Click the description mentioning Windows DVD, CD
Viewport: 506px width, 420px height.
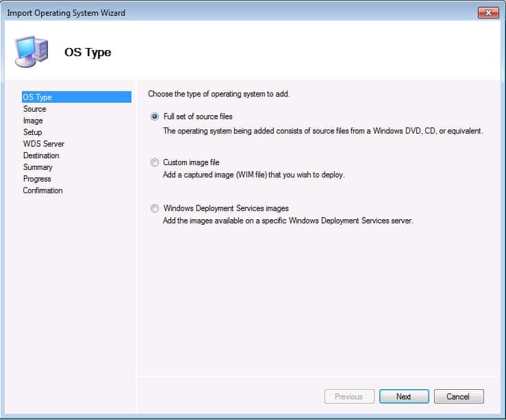(323, 131)
